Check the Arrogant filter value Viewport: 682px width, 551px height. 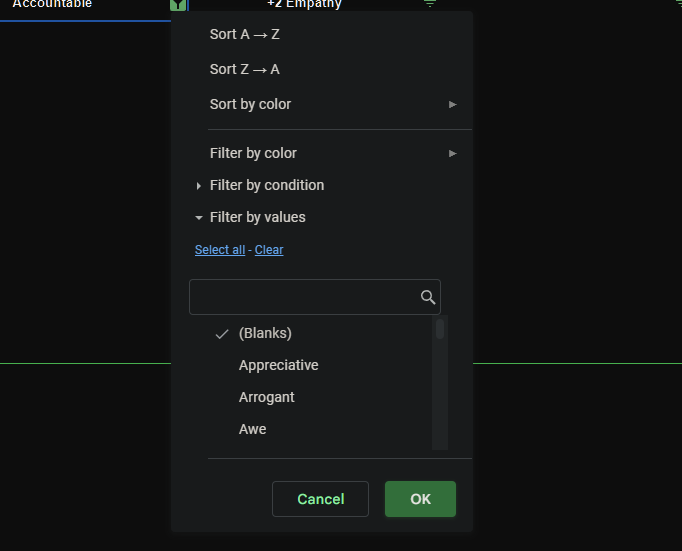point(266,397)
